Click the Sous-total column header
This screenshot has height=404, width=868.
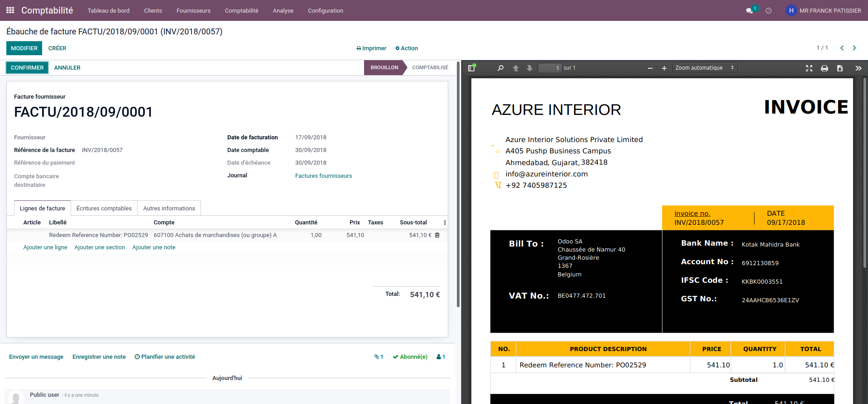413,223
